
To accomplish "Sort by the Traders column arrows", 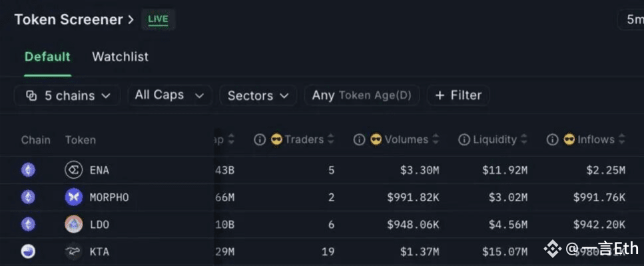I will (x=330, y=140).
